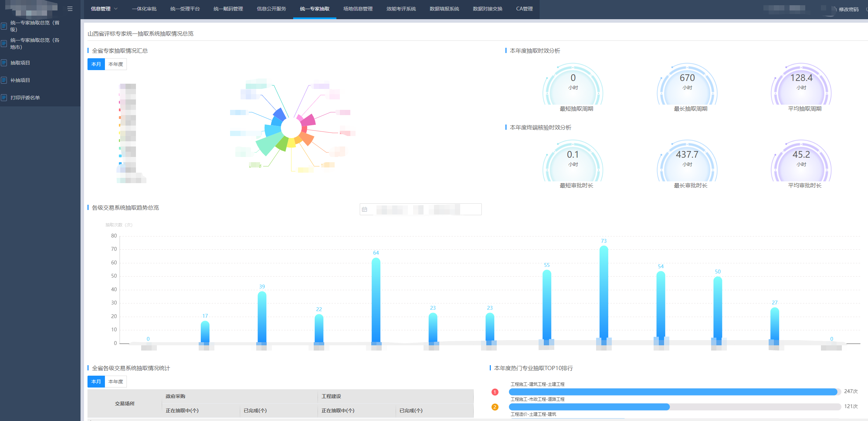Click rank 1 red badge in TOP10

point(495,392)
